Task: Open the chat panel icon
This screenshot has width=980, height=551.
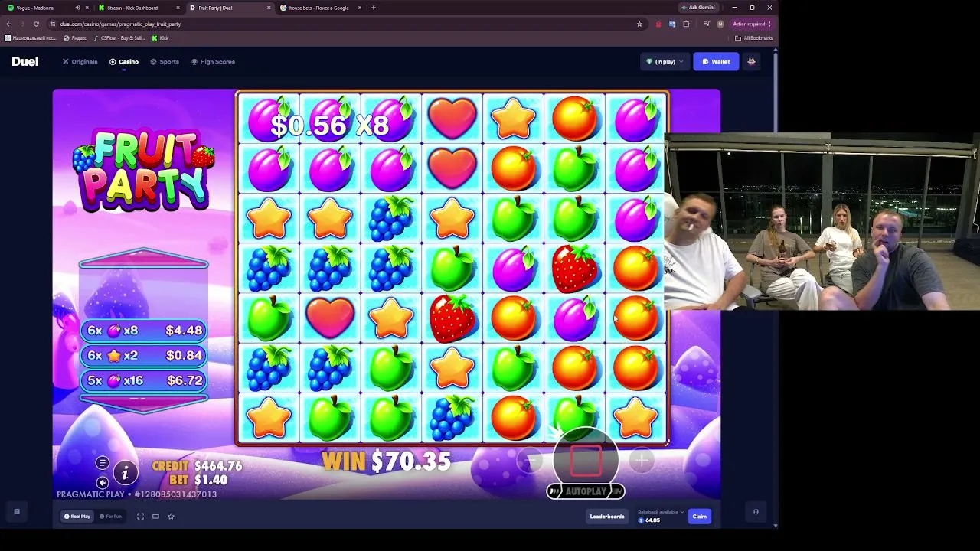Action: tap(16, 512)
